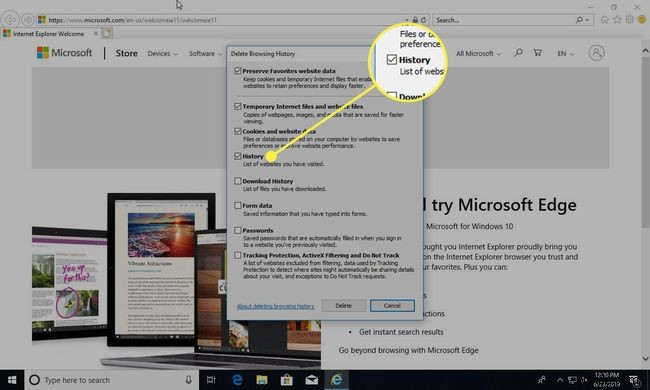Open the Favorites star icon
The height and width of the screenshot is (390, 650).
[617, 19]
